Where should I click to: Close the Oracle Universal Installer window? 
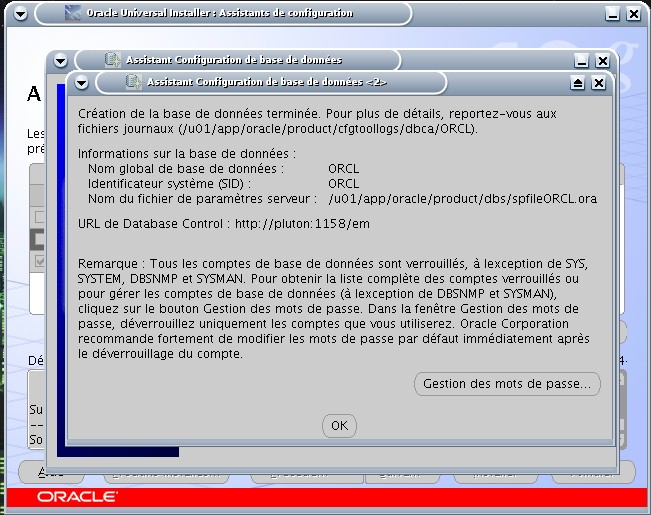(x=634, y=14)
